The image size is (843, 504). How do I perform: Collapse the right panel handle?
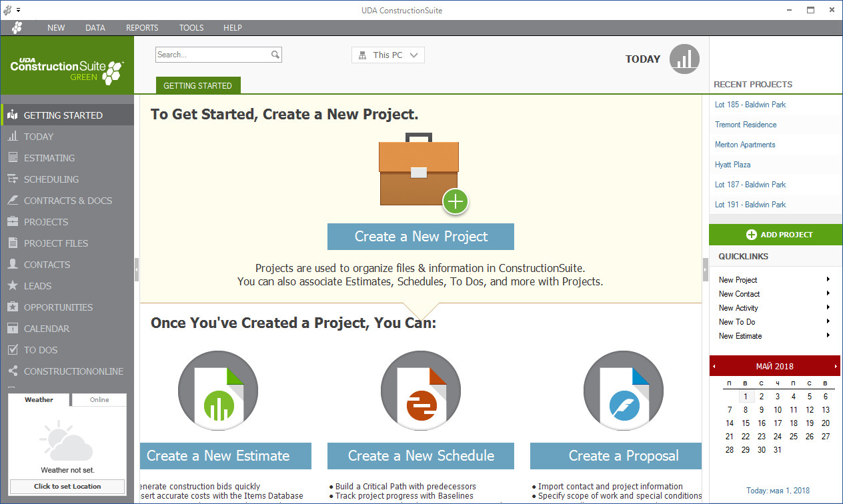coord(706,270)
